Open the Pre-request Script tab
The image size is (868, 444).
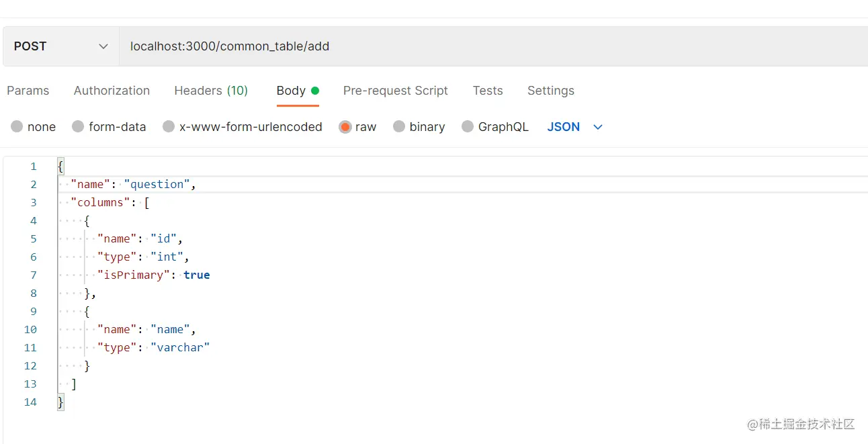point(395,91)
